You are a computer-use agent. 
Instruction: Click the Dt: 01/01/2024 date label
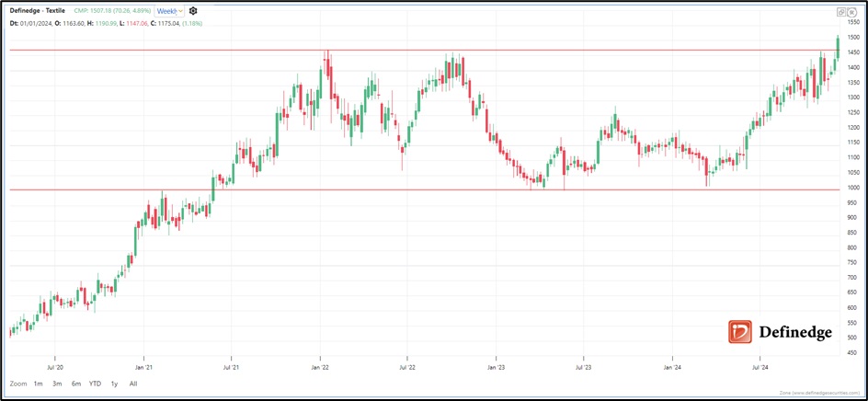(31, 23)
